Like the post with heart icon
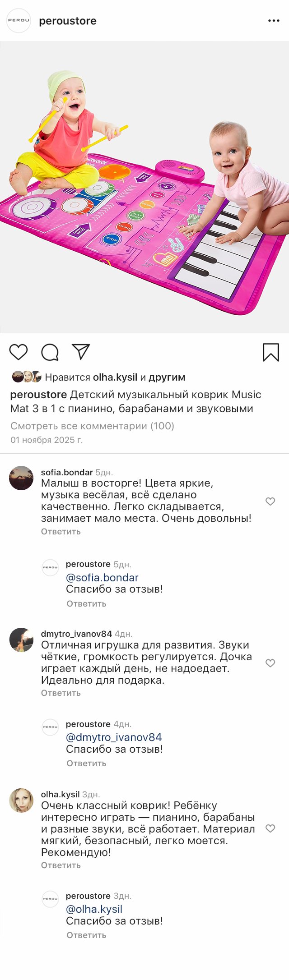 pyautogui.click(x=19, y=352)
